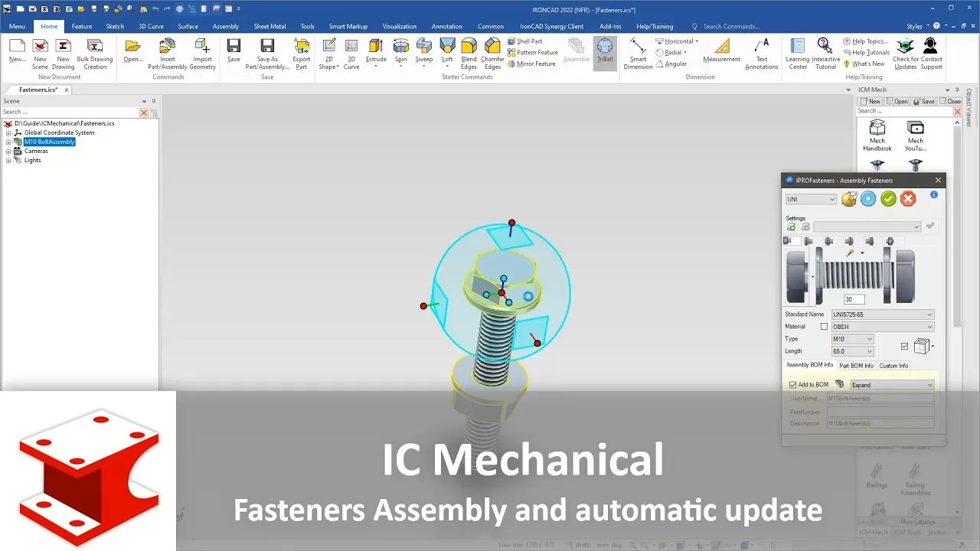Image resolution: width=980 pixels, height=551 pixels.
Task: Confirm fasteners with the green checkmark button
Action: coord(888,199)
